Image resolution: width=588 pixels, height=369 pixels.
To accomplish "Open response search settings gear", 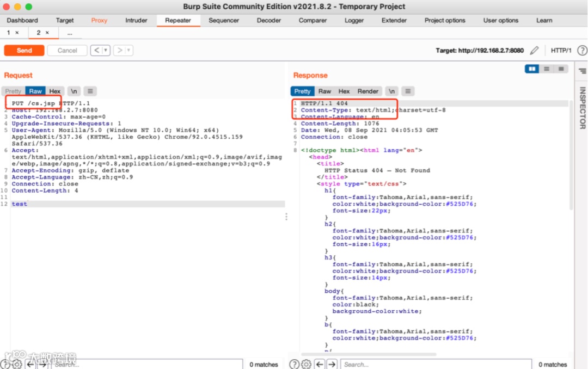I will coord(307,364).
